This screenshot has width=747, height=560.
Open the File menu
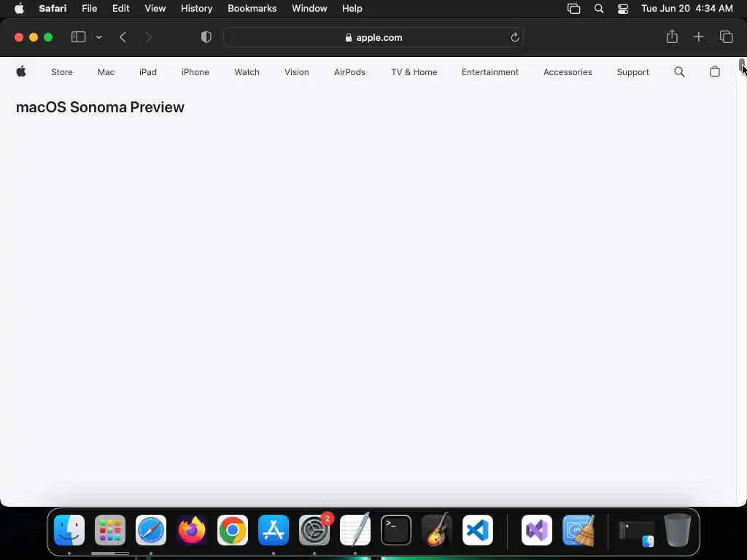coord(89,9)
